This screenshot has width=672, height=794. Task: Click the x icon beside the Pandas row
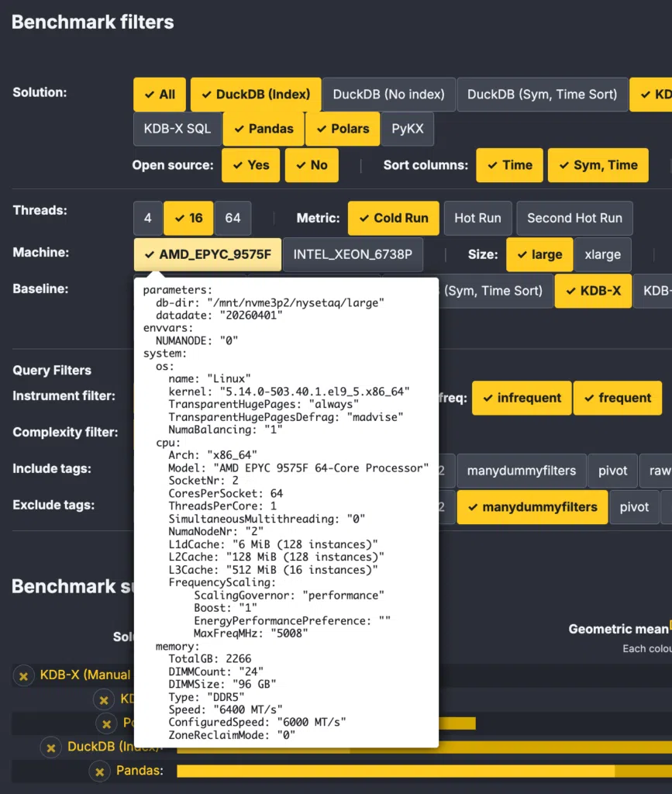point(100,772)
